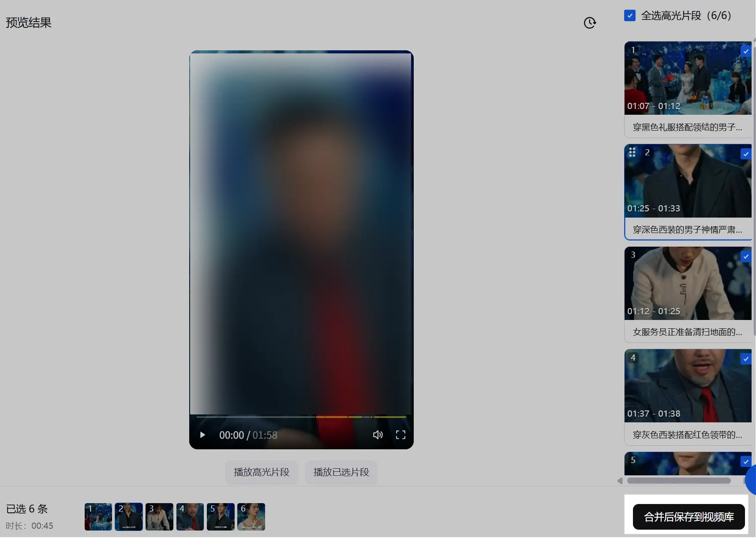Seek on the video progress bar
The width and height of the screenshot is (756, 538).
[301, 417]
